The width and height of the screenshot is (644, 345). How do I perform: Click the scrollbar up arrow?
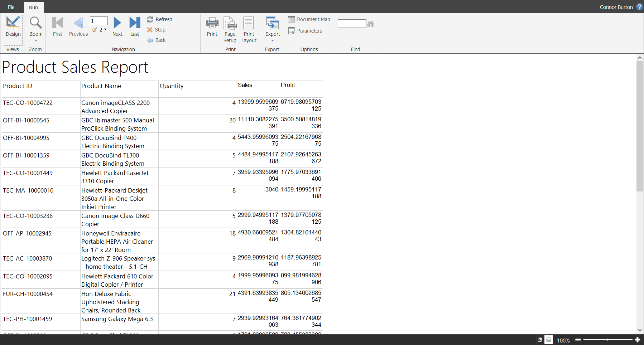pos(640,57)
